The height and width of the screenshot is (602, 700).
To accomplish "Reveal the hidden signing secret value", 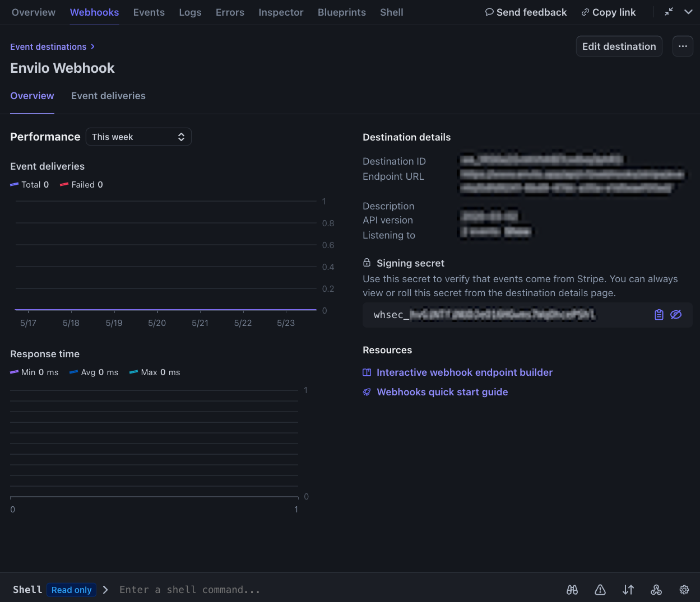I will 676,314.
